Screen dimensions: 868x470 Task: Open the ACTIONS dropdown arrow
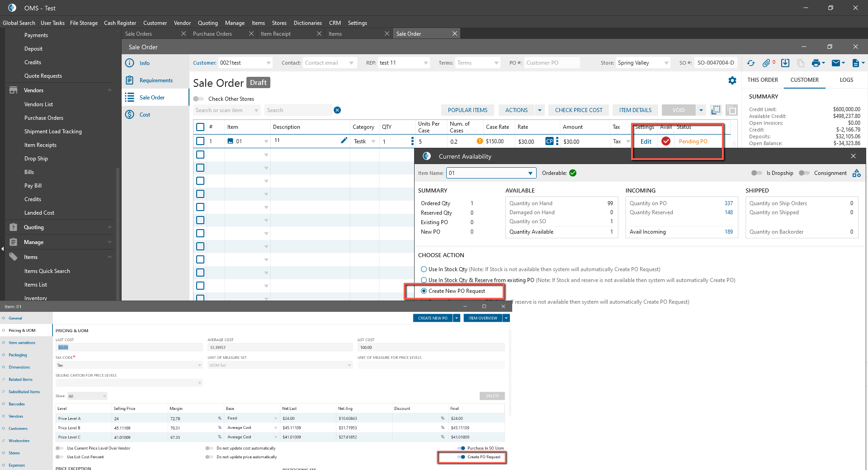539,110
